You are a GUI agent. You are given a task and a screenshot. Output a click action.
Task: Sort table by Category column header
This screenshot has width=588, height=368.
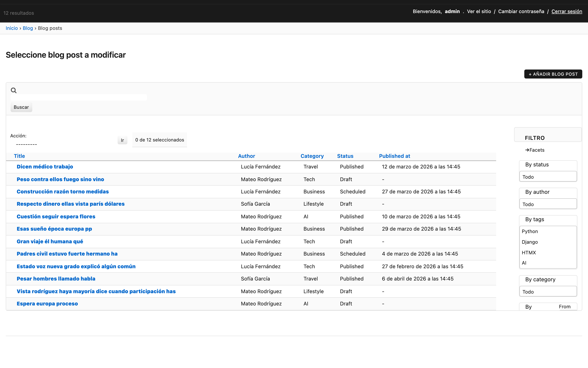coord(312,156)
